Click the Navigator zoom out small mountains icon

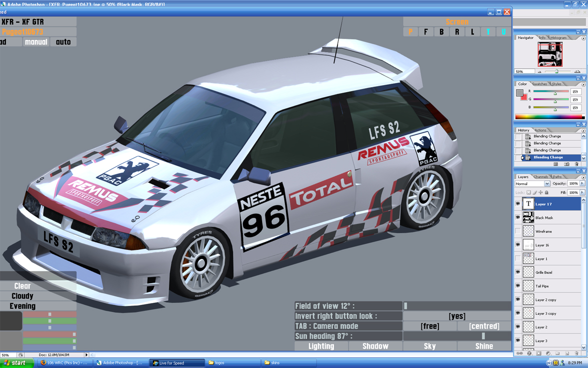coord(539,71)
